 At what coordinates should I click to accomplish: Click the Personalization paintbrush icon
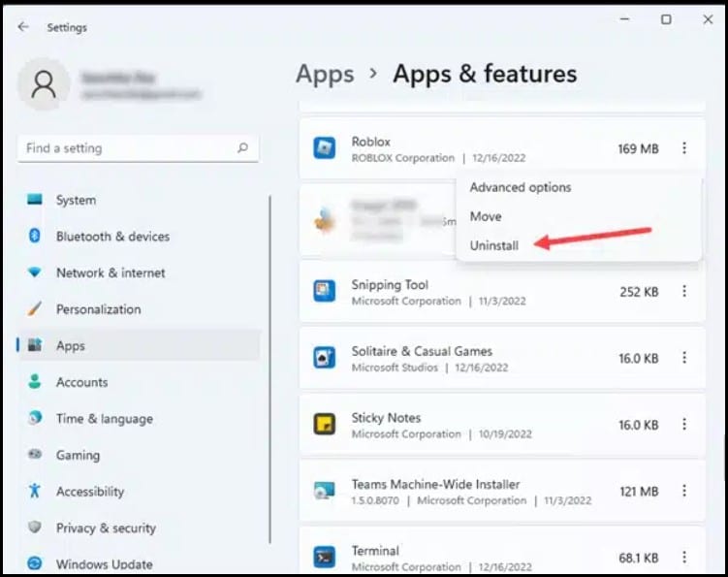[34, 308]
